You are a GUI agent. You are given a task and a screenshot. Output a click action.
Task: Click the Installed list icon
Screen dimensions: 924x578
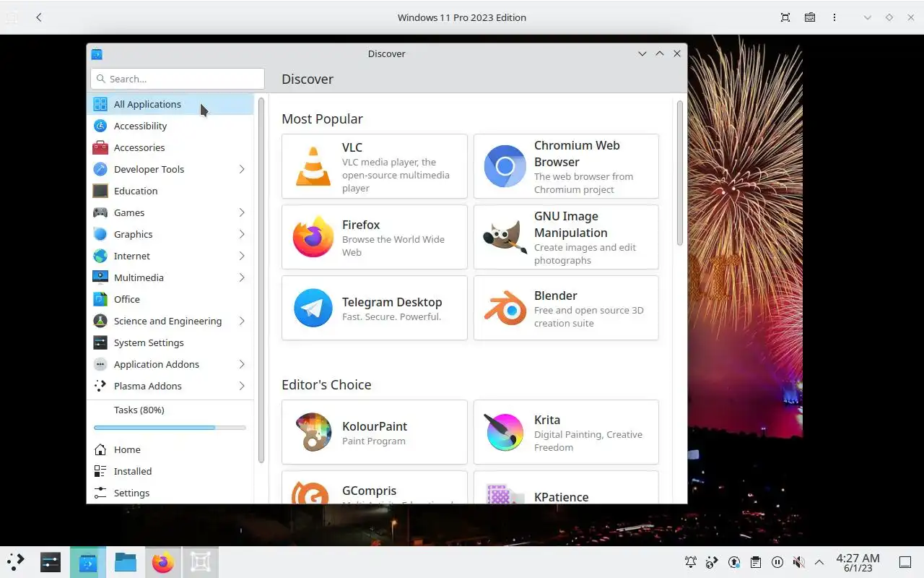(x=100, y=471)
